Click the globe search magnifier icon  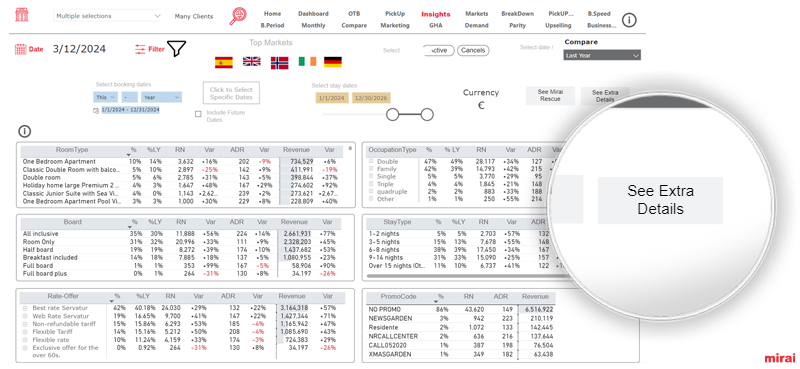tap(237, 16)
